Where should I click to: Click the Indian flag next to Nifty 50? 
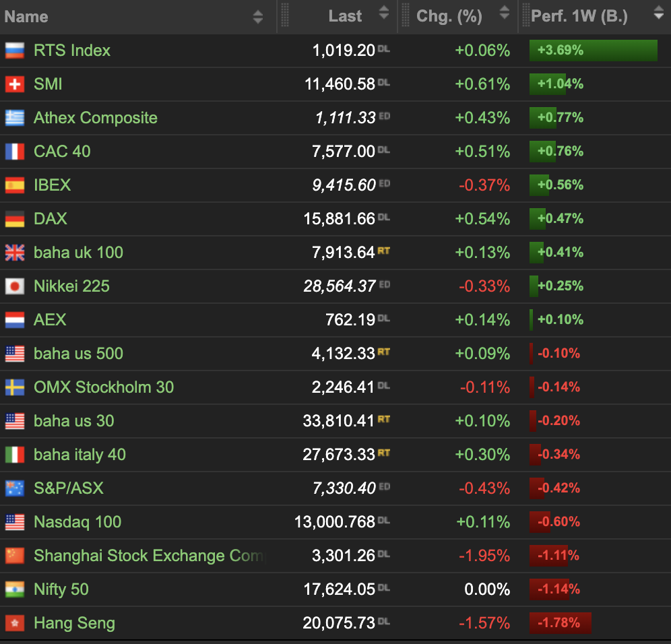(x=14, y=589)
